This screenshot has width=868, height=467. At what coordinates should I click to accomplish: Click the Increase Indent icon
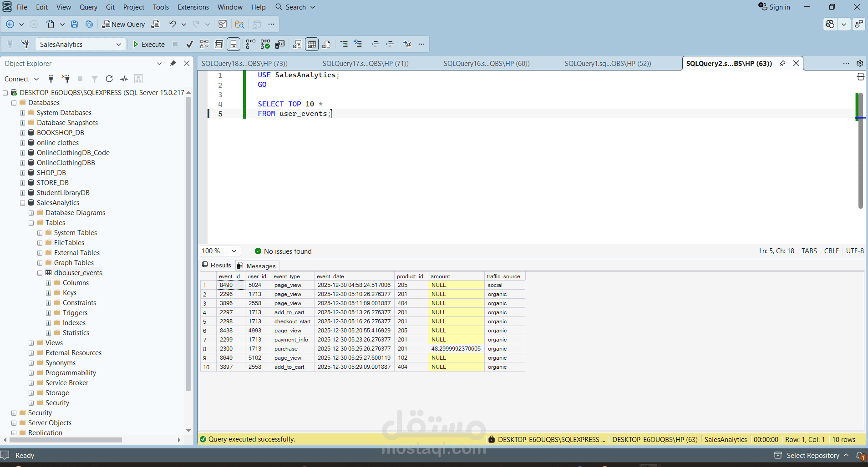pos(390,44)
